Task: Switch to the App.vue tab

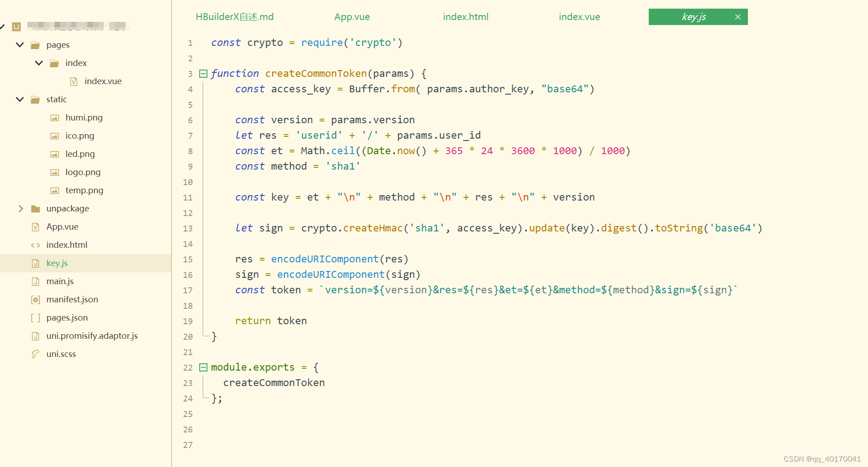Action: (352, 17)
